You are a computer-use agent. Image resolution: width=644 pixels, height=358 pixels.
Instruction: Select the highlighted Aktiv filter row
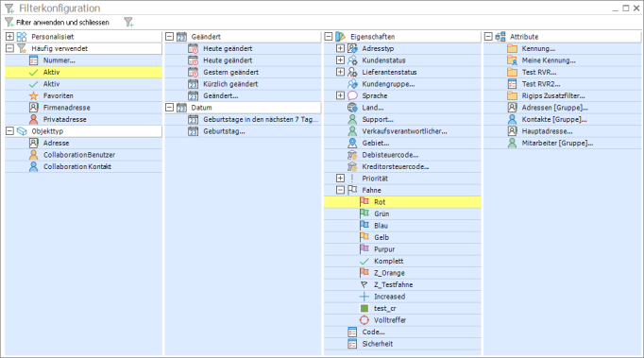tap(84, 73)
